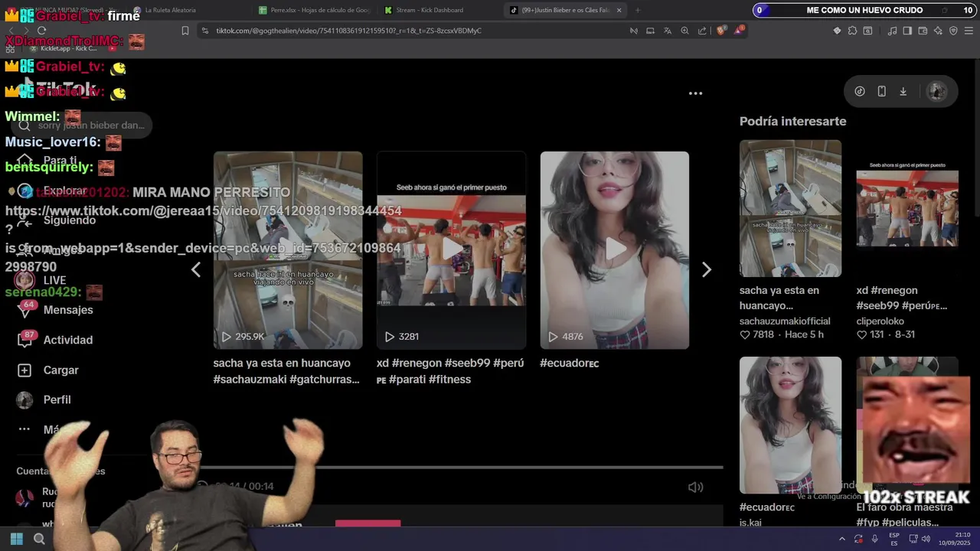Expand the system tray hidden icons chevron
This screenshot has height=551, width=980.
(x=841, y=539)
